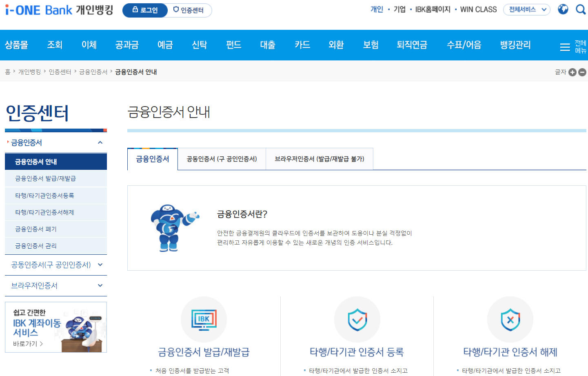Image resolution: width=588 pixels, height=376 pixels.
Task: Open the 수표/어음 menu
Action: (464, 45)
